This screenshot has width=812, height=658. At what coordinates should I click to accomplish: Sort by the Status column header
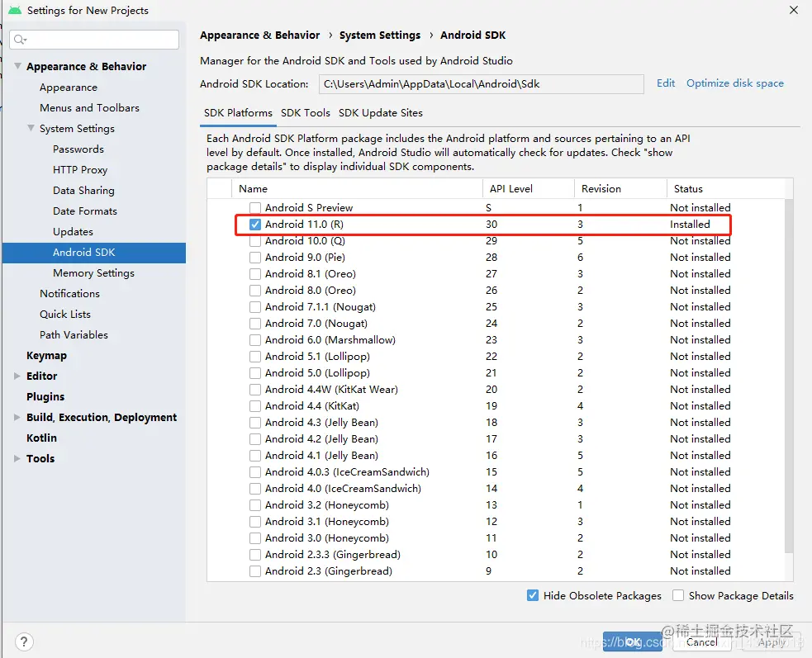pyautogui.click(x=725, y=189)
